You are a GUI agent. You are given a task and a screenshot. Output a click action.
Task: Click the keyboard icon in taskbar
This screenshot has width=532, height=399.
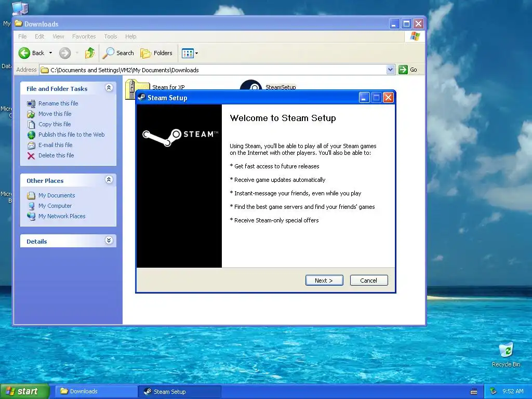pyautogui.click(x=474, y=392)
